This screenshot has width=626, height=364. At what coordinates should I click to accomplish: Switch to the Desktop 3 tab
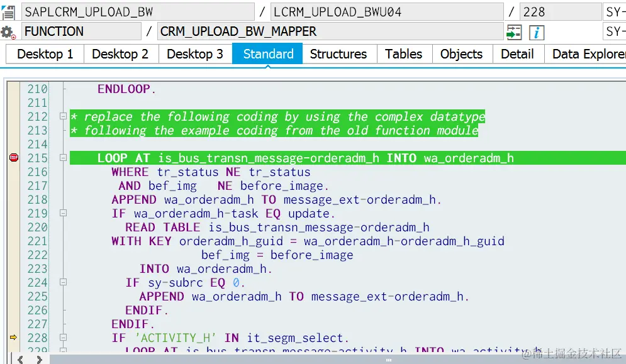(195, 54)
